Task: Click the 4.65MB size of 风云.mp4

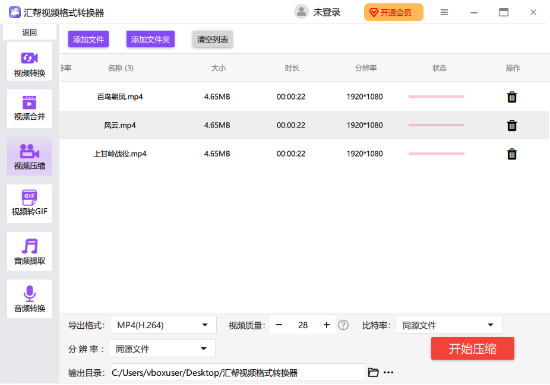Action: pyautogui.click(x=217, y=125)
